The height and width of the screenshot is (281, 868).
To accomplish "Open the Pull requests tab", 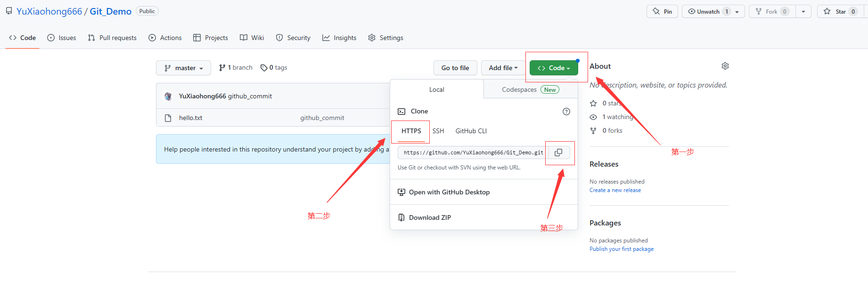I will [112, 38].
